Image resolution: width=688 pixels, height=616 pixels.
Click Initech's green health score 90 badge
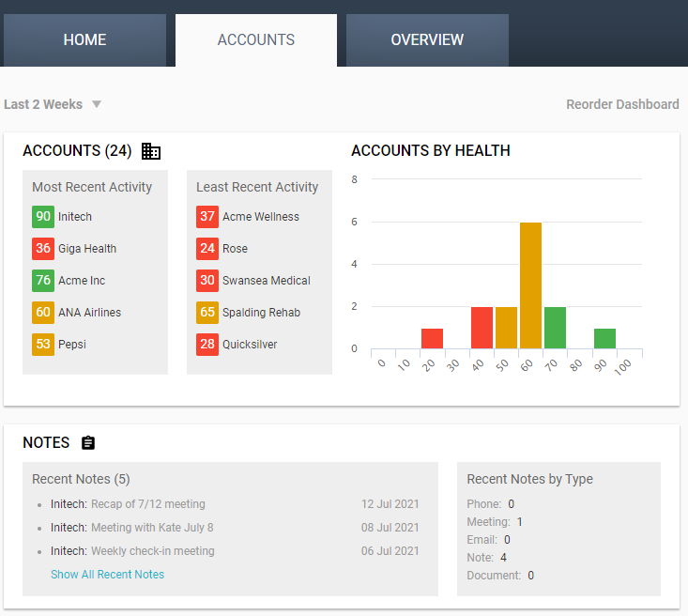click(x=42, y=217)
